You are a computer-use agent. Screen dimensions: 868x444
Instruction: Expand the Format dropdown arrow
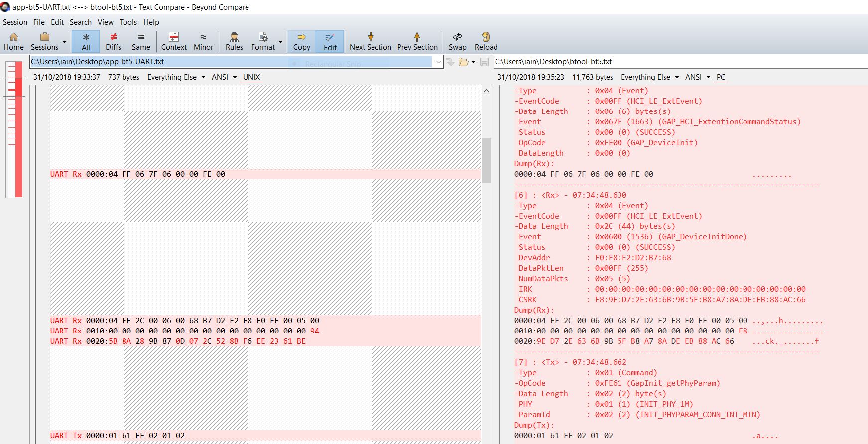click(x=280, y=42)
